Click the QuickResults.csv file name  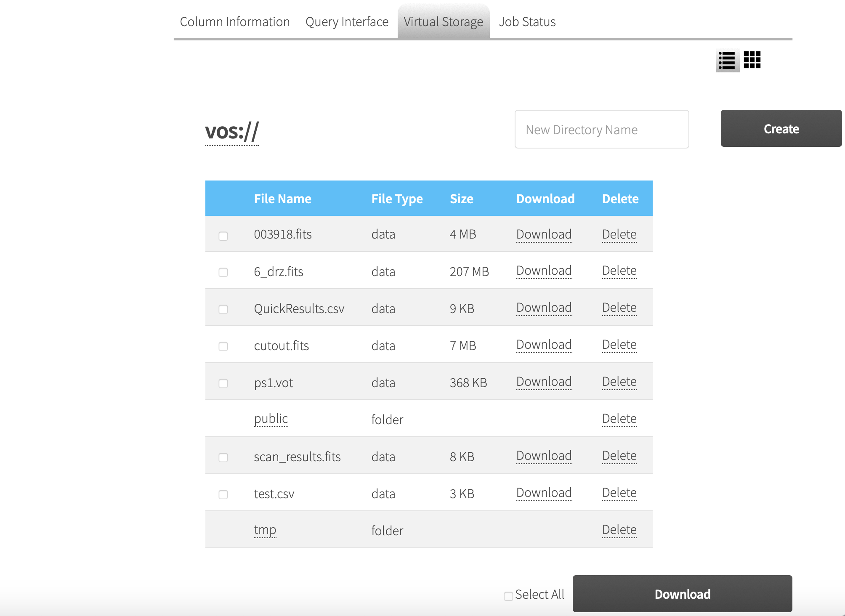click(x=299, y=309)
